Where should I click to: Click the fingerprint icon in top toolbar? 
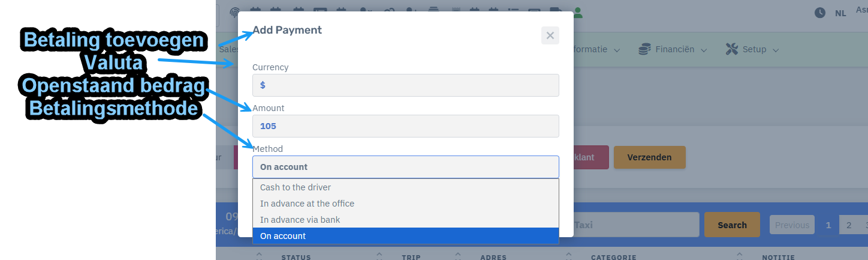(234, 11)
